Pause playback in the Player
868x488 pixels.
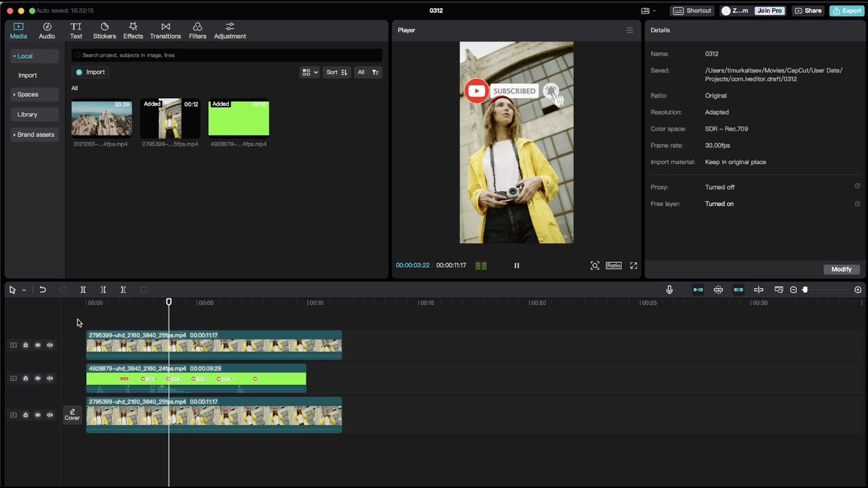tap(517, 266)
